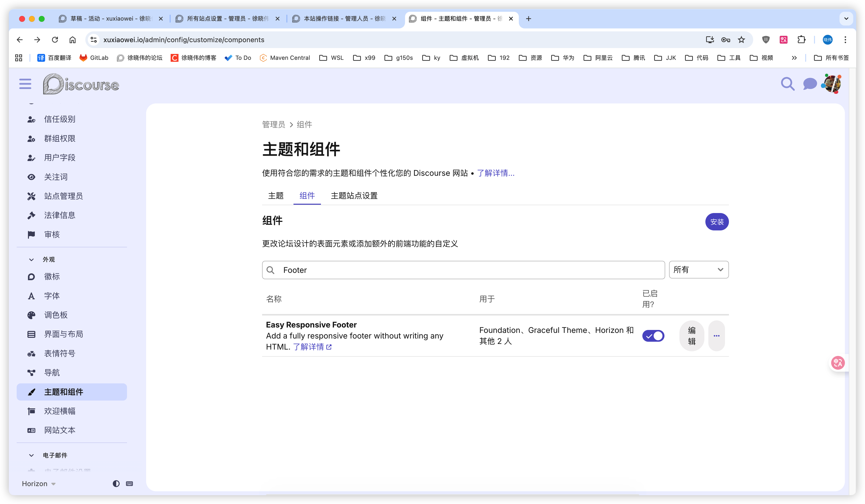Collapse the 外观 sidebar section
Image resolution: width=865 pixels, height=504 pixels.
tap(32, 259)
